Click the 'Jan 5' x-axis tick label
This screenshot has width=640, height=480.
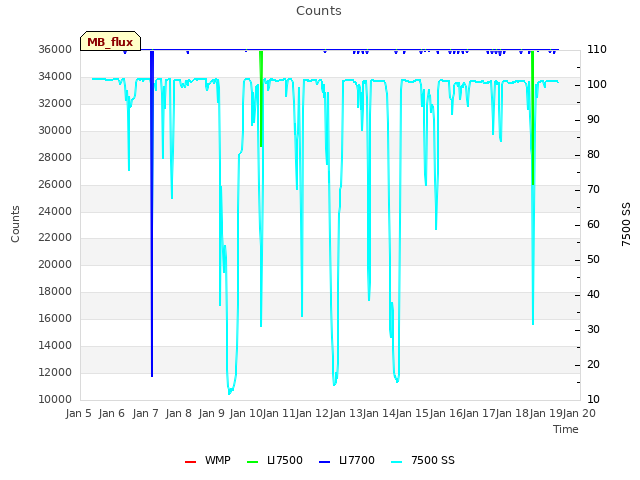click(x=78, y=413)
